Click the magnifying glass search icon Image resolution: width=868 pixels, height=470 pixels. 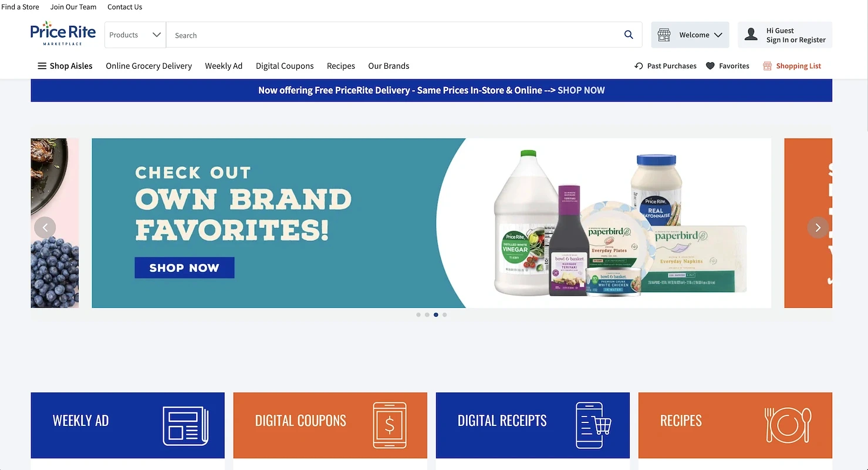(629, 35)
